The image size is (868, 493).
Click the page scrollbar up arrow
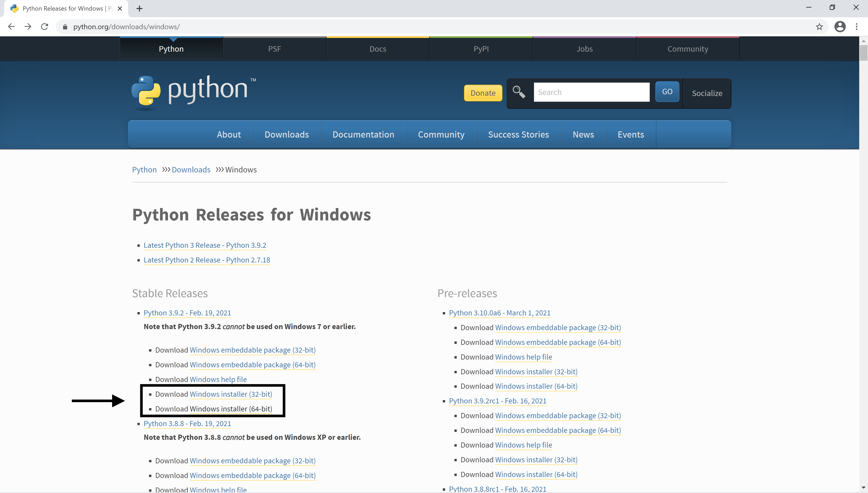[x=863, y=41]
